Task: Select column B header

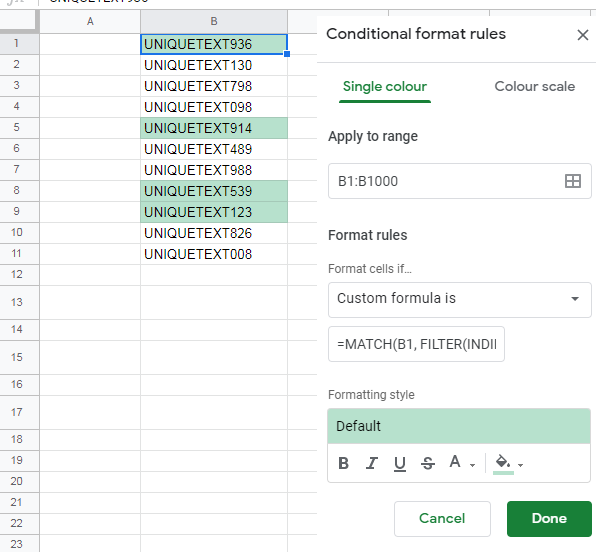Action: coord(214,21)
